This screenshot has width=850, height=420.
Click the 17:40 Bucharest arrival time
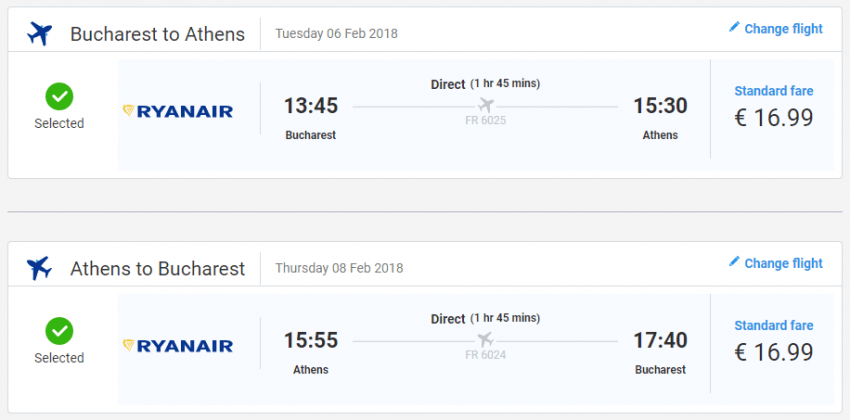[660, 341]
